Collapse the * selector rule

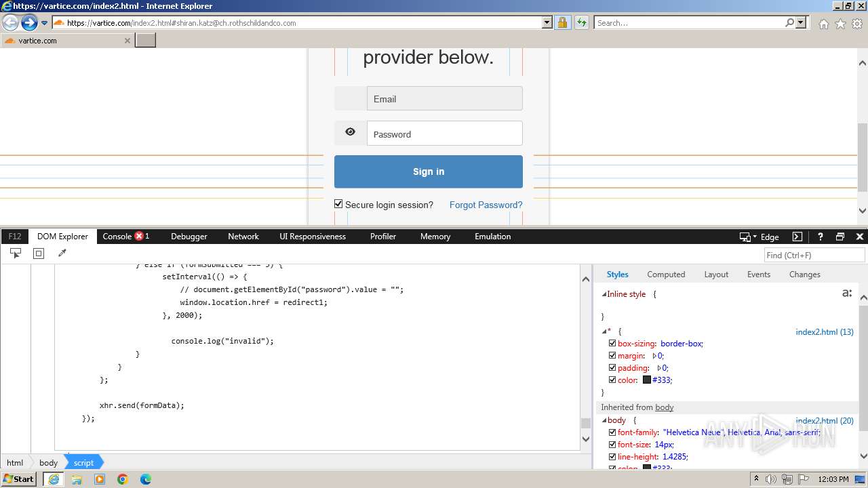(x=604, y=331)
